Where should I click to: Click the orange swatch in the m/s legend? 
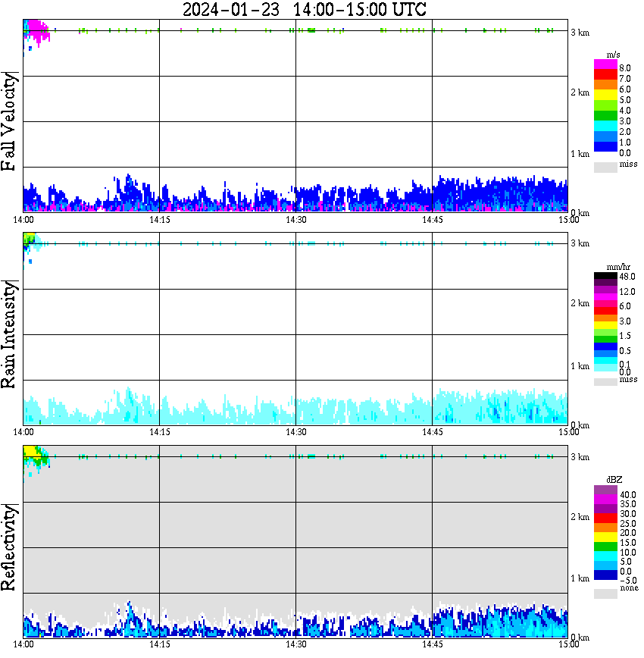pos(605,85)
